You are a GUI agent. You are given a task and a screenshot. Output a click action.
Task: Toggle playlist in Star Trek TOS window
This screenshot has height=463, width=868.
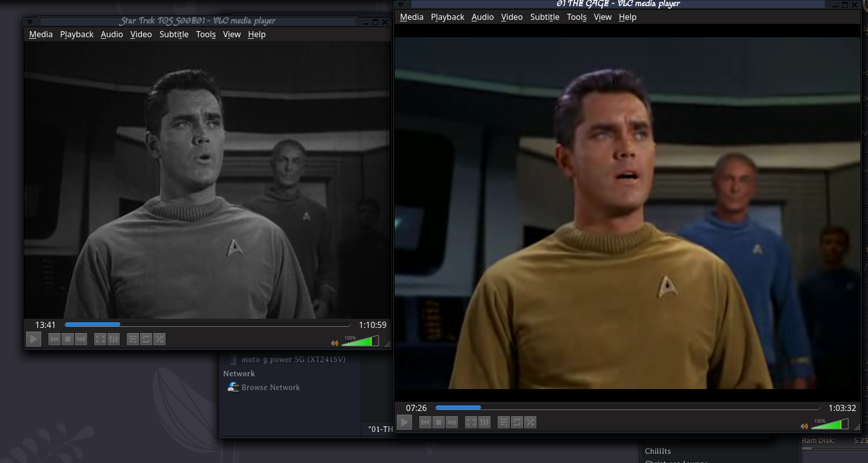coord(133,339)
